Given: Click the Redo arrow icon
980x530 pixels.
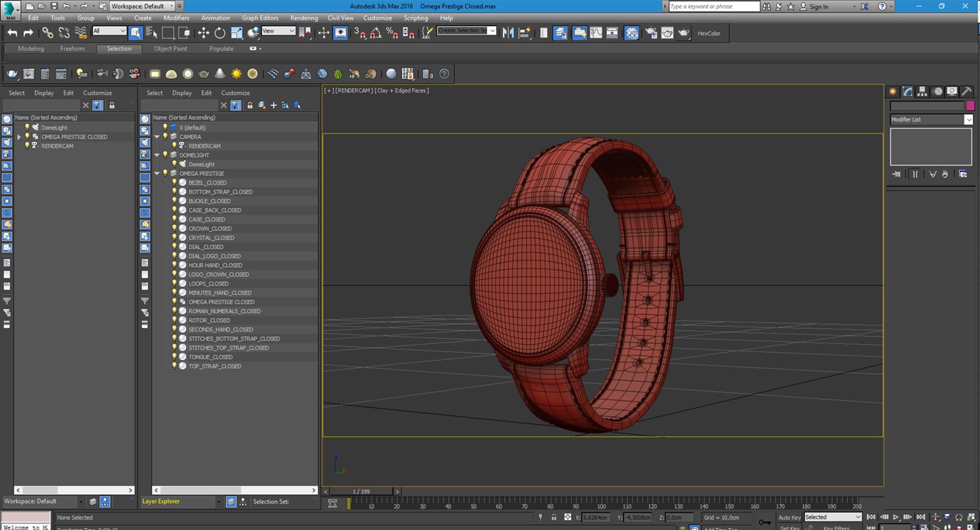Looking at the screenshot, I should pos(29,33).
